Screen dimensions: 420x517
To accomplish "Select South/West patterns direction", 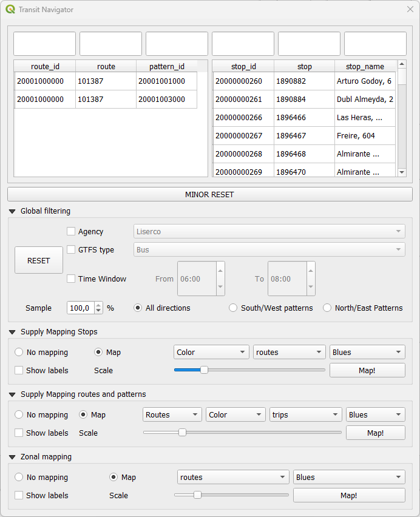I will coord(233,308).
